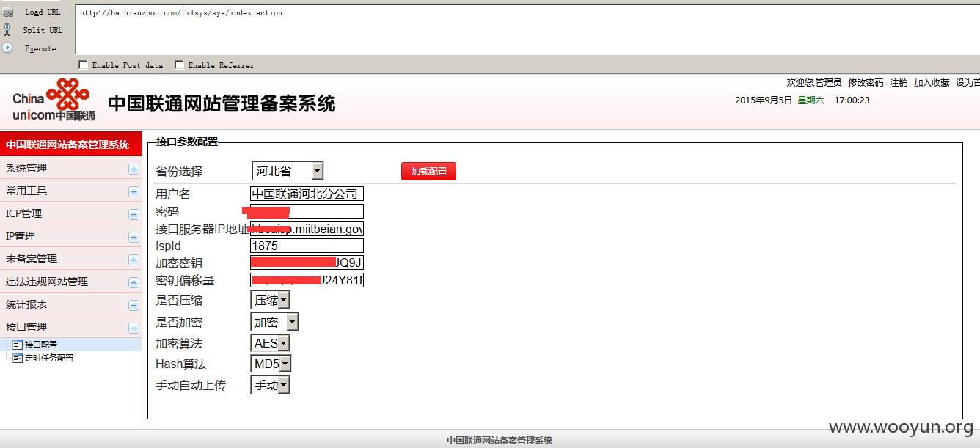980x448 pixels.
Task: Select 未备案管理 menu item
Action: (x=70, y=259)
